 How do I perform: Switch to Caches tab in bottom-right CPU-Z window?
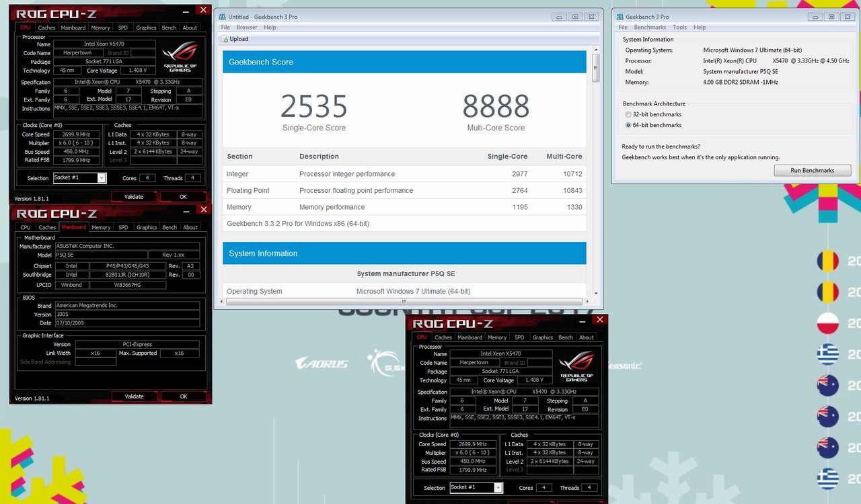pos(443,337)
